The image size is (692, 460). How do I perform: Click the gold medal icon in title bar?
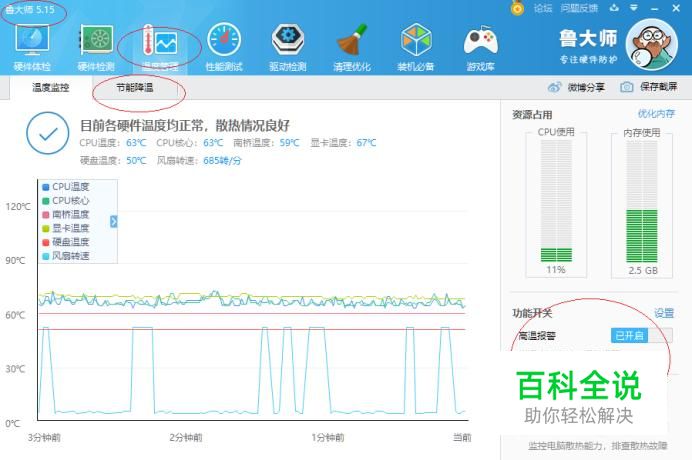click(517, 8)
